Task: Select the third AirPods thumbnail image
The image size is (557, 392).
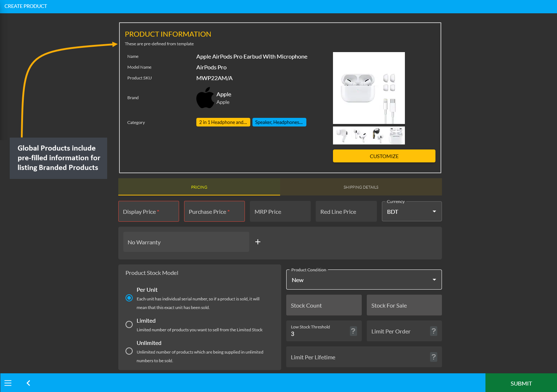Action: (x=378, y=135)
